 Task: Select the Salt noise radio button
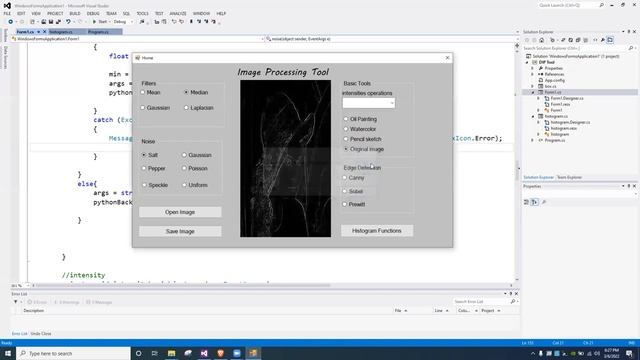144,155
